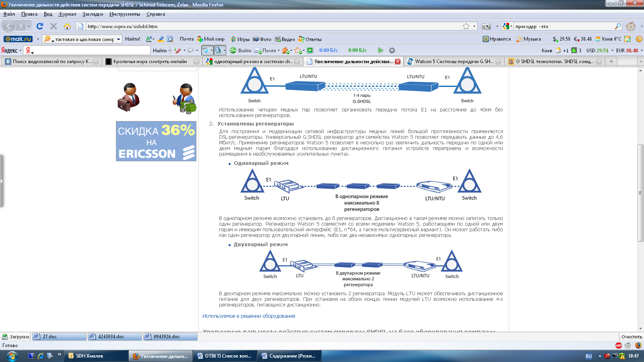The height and width of the screenshot is (362, 644).
Task: Open the Закладки menu
Action: pos(93,14)
